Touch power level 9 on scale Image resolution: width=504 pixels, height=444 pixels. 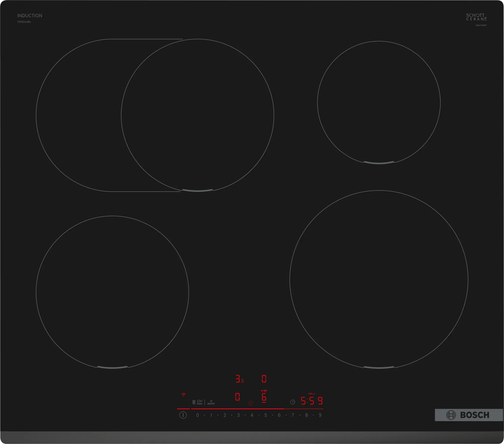click(x=320, y=415)
